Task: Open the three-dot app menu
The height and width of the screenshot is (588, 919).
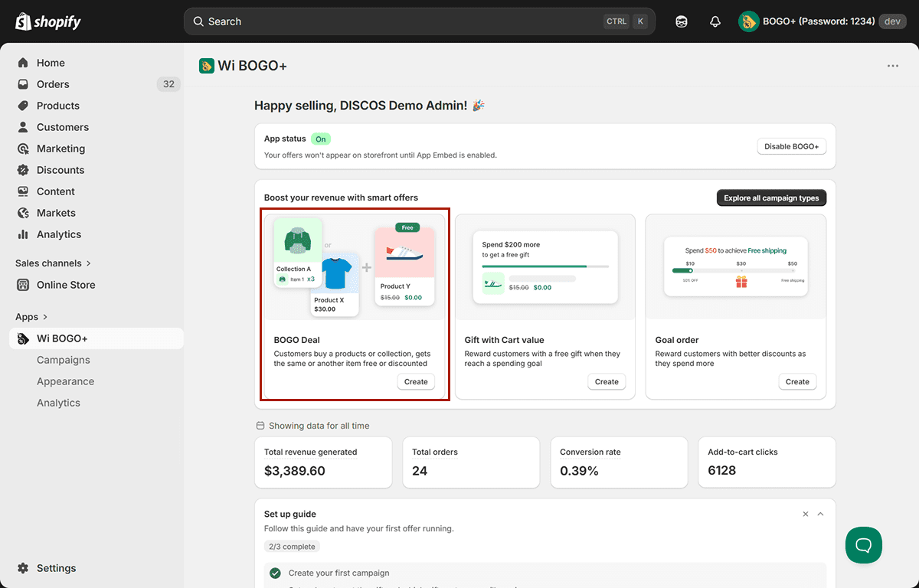Action: [x=893, y=66]
